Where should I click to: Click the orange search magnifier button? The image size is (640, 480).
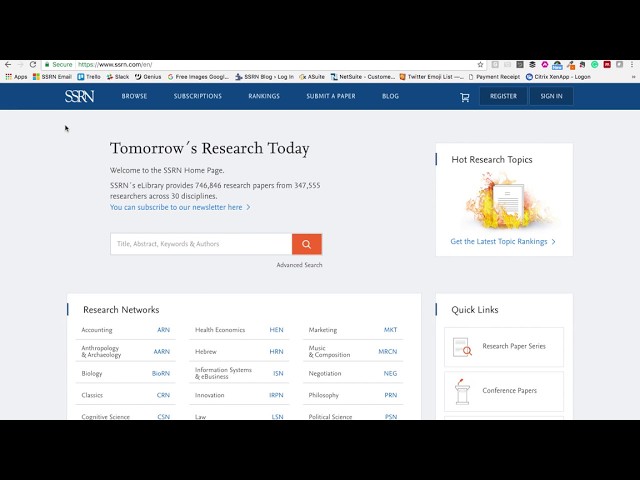click(x=307, y=244)
